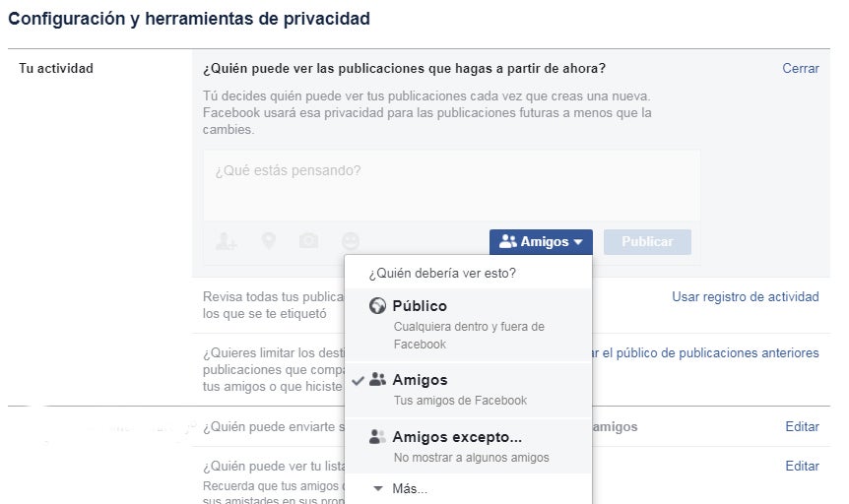Open Usar registro de actividad link

point(745,296)
